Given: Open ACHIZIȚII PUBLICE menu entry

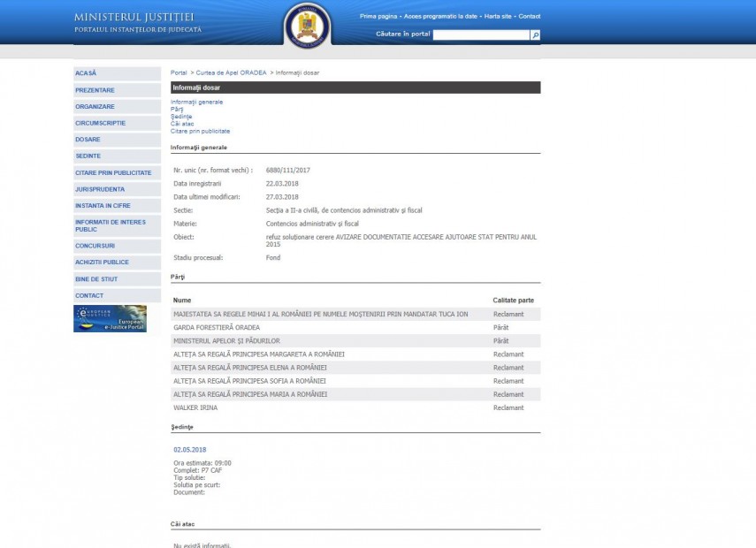Looking at the screenshot, I should [x=102, y=263].
